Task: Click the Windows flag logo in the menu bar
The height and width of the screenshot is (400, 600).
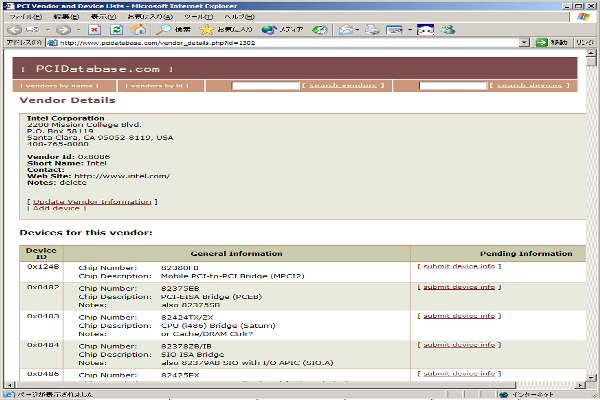Action: coord(584,16)
